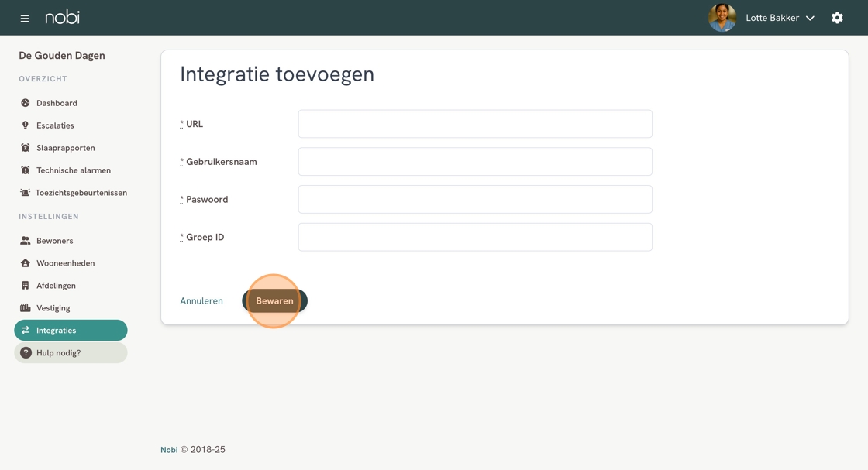
Task: Follow the Nobi footer link
Action: click(x=169, y=450)
